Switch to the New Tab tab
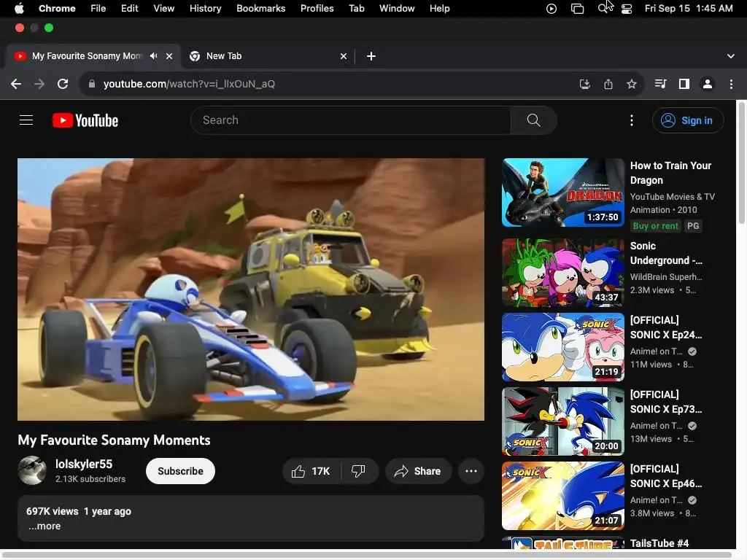 (268, 56)
